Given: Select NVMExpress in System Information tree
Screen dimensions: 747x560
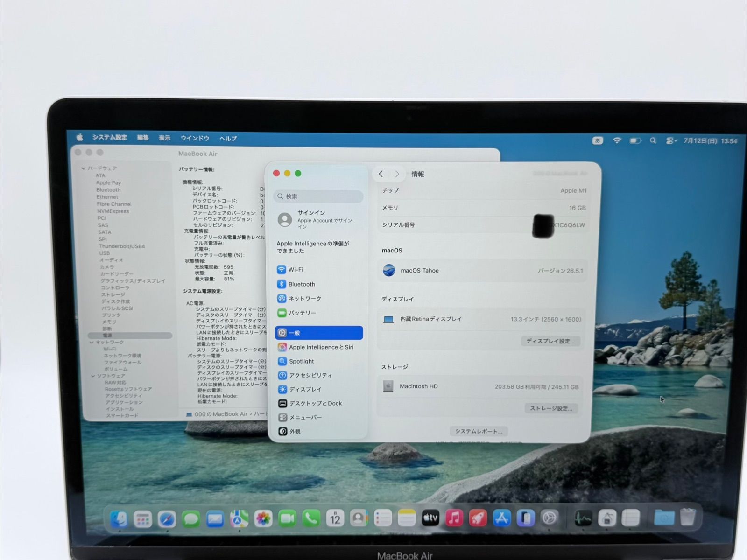Looking at the screenshot, I should [113, 211].
